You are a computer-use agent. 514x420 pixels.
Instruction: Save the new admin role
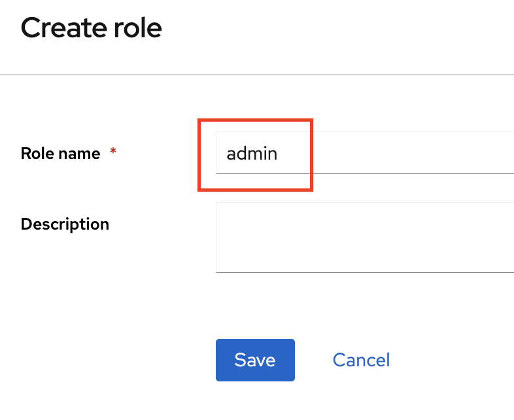click(x=255, y=360)
